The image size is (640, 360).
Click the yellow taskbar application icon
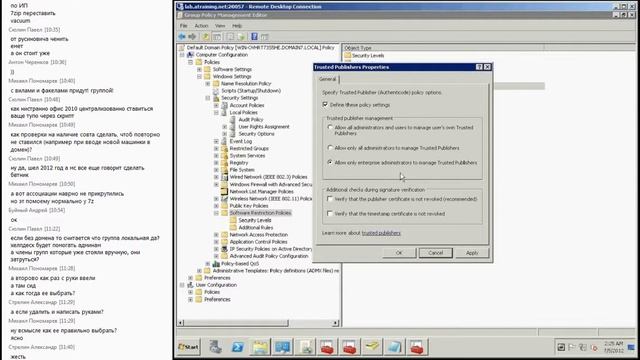pos(372,347)
